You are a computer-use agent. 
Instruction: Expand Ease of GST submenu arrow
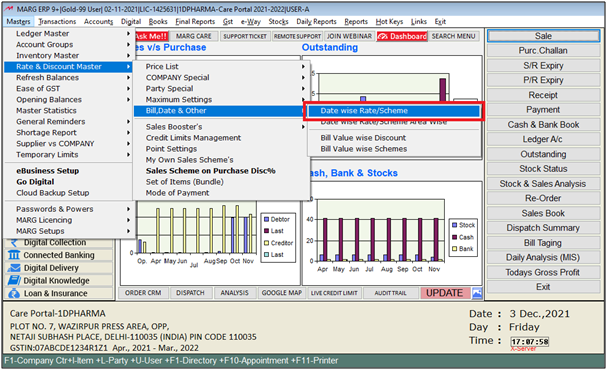coord(128,89)
